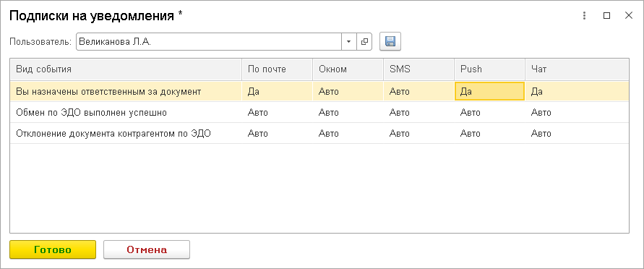This screenshot has width=644, height=269.
Task: Select Окном cell for Отклонение документа
Action: [348, 134]
